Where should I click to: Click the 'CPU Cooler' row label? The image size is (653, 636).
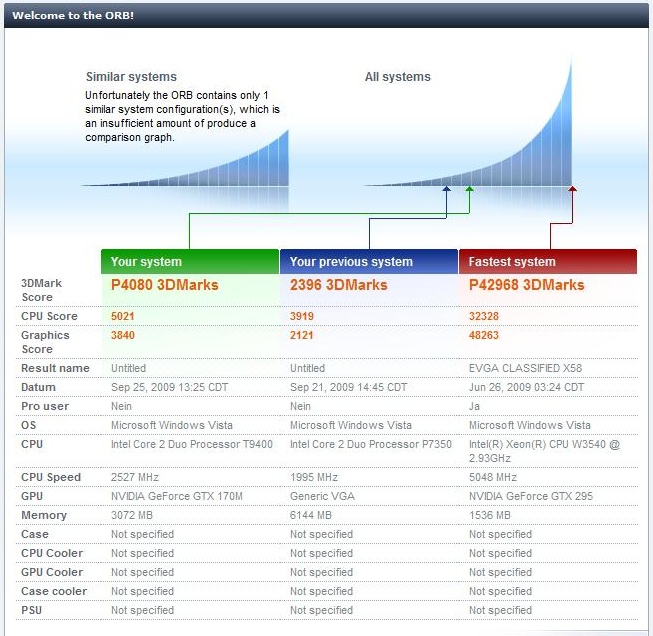tap(52, 554)
